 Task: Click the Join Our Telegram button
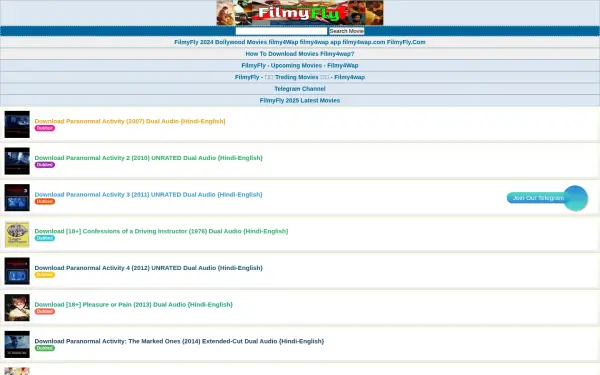pyautogui.click(x=547, y=198)
